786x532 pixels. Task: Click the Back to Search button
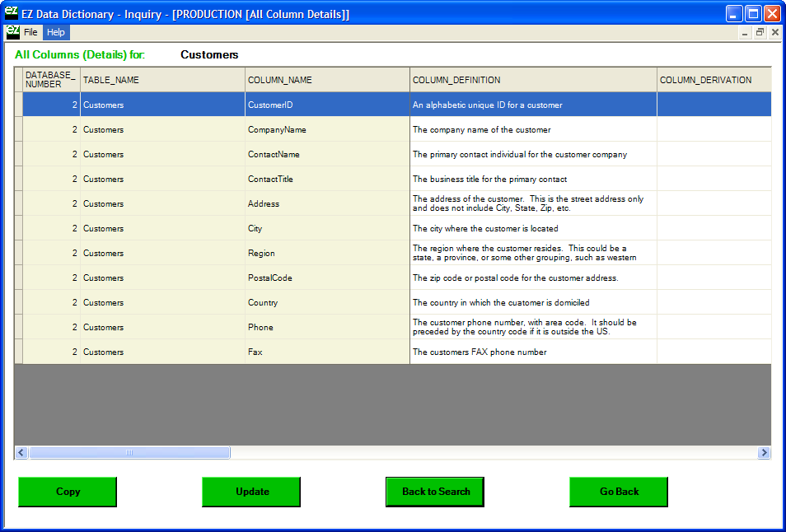click(x=435, y=492)
